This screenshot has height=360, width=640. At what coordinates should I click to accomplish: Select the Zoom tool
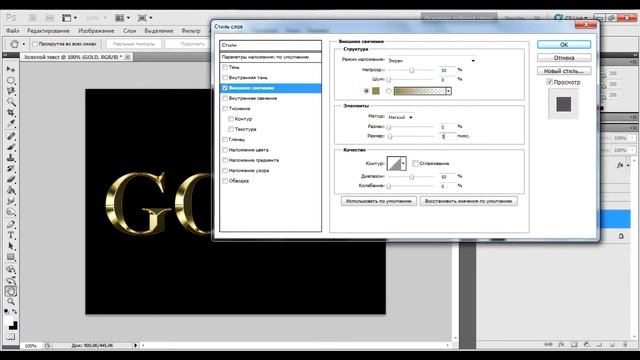[11, 302]
